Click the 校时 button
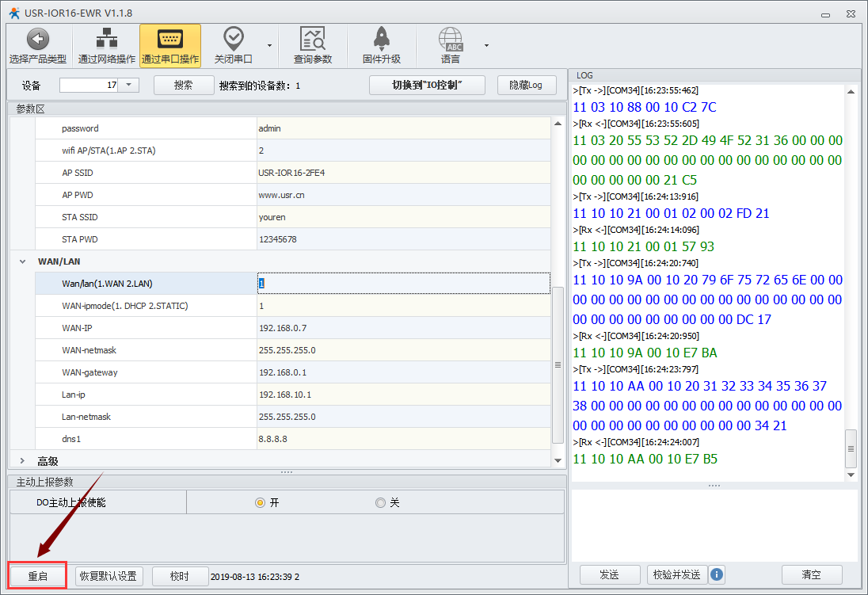Viewport: 868px width, 595px height. pyautogui.click(x=180, y=576)
